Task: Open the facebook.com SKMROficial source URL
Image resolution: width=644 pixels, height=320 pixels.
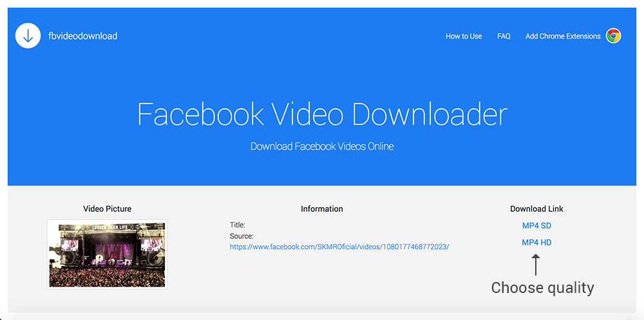Action: (x=339, y=247)
